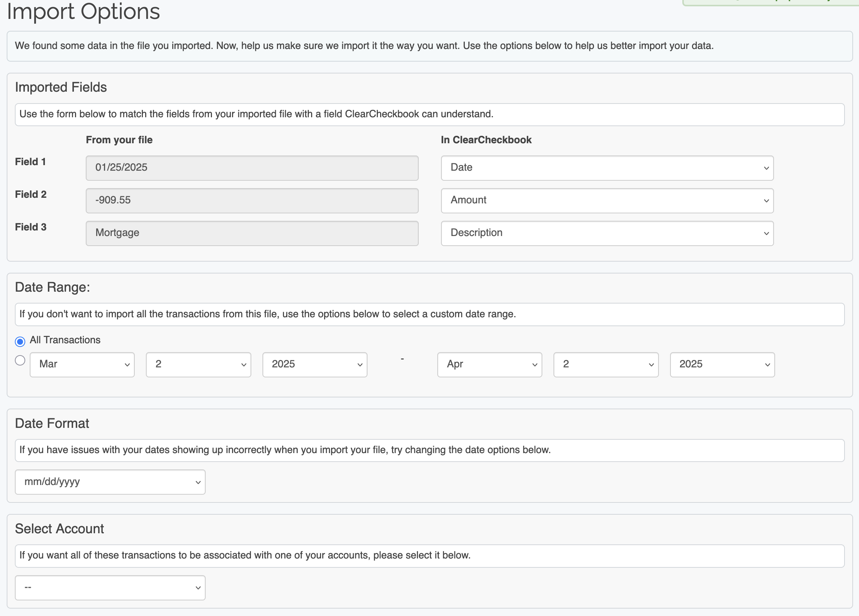Open the Field 1 Date mapping dropdown

[607, 168]
